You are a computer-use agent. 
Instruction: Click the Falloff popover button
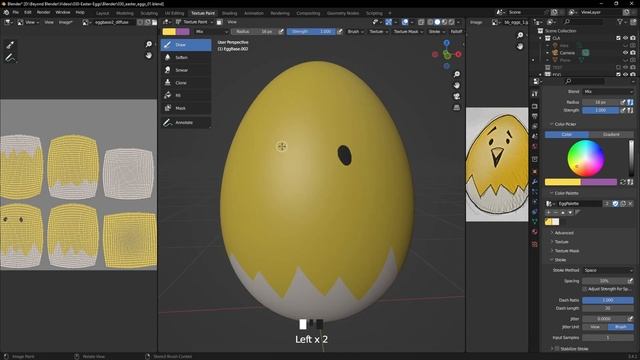pyautogui.click(x=456, y=31)
